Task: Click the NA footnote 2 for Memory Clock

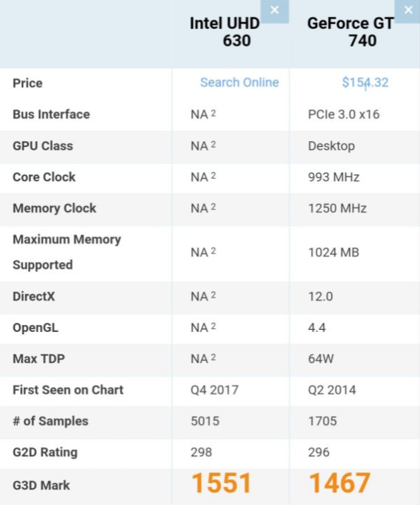Action: click(213, 207)
